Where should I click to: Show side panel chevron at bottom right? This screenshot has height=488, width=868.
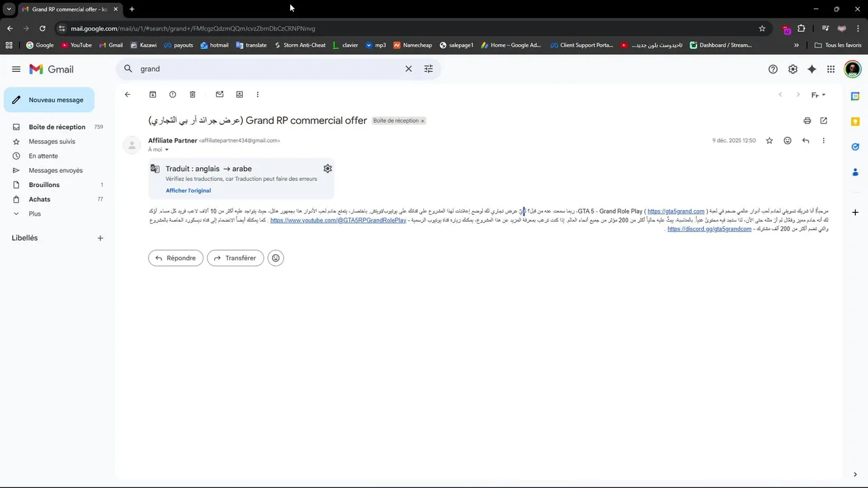coord(855,474)
